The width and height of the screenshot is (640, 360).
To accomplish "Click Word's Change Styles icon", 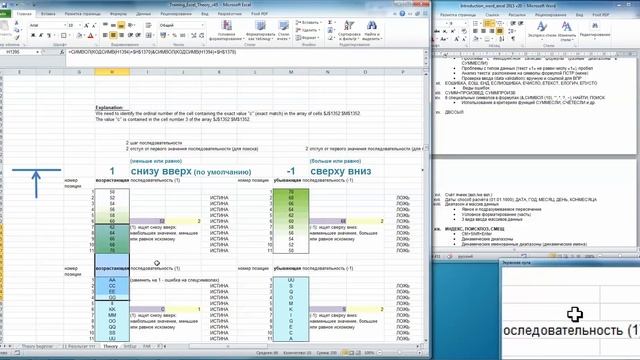I will pyautogui.click(x=567, y=26).
